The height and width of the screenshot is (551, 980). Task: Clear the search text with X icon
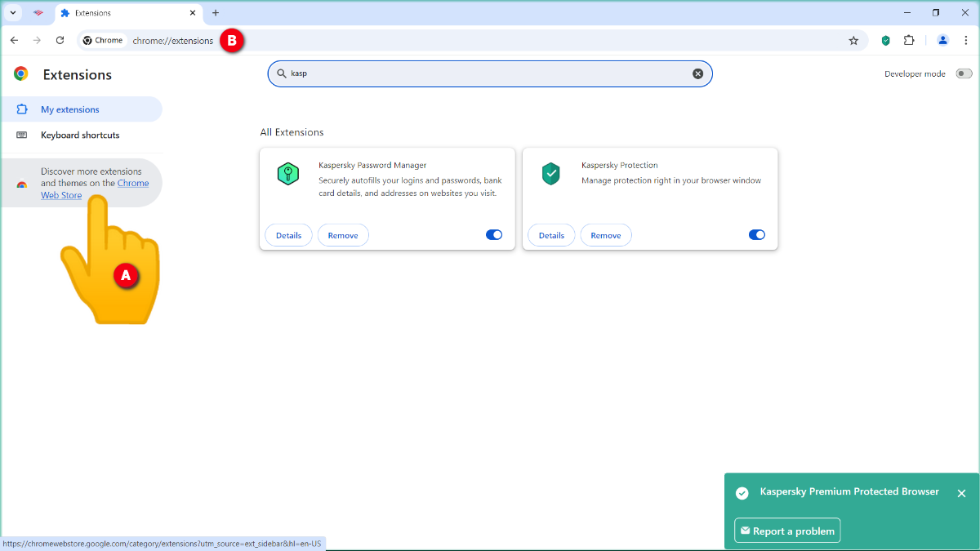[x=698, y=73]
